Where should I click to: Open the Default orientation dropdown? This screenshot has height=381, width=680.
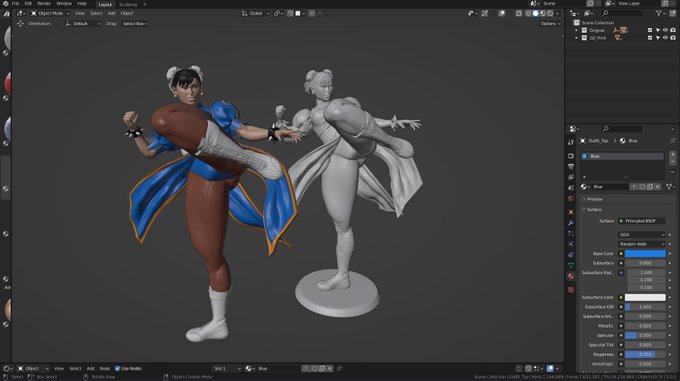(x=83, y=23)
